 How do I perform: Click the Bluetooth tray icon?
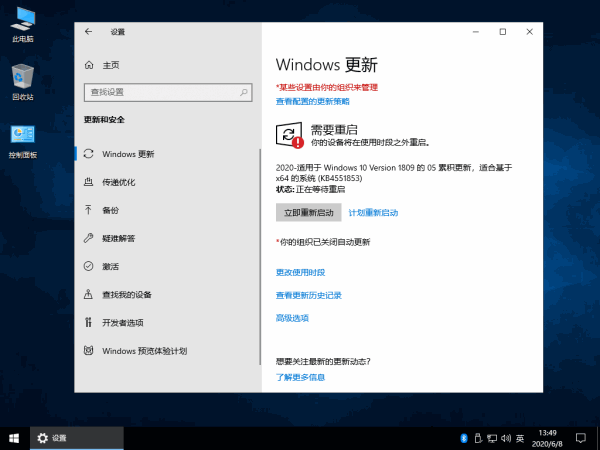tap(464, 438)
